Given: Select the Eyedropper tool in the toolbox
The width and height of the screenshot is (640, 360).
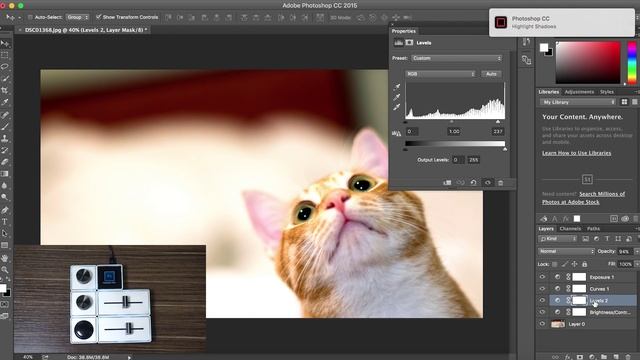Looking at the screenshot, I should [5, 102].
